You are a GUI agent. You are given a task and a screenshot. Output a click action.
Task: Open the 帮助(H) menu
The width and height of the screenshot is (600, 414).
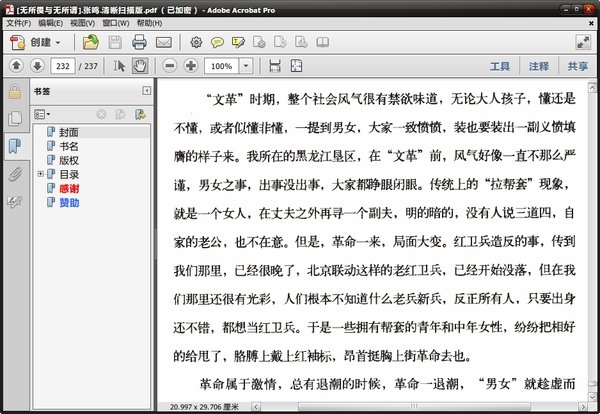[149, 22]
